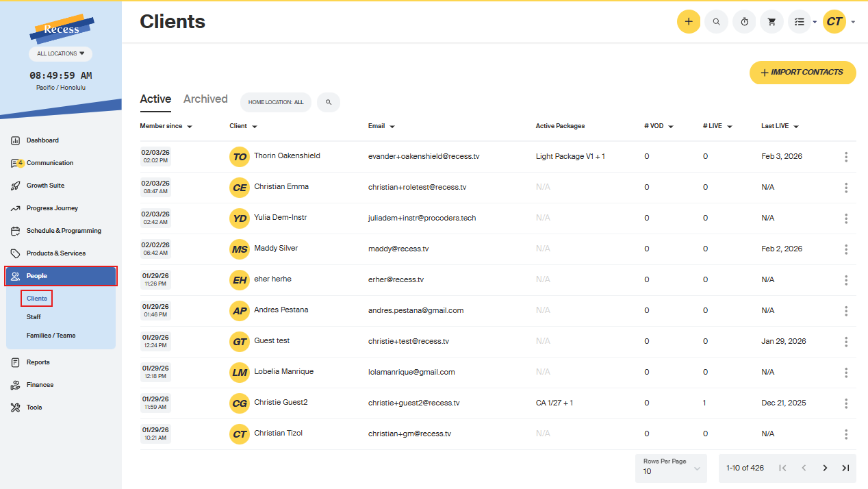868x489 pixels.
Task: Click the CA 1/27 + 1 package cell
Action: 554,403
